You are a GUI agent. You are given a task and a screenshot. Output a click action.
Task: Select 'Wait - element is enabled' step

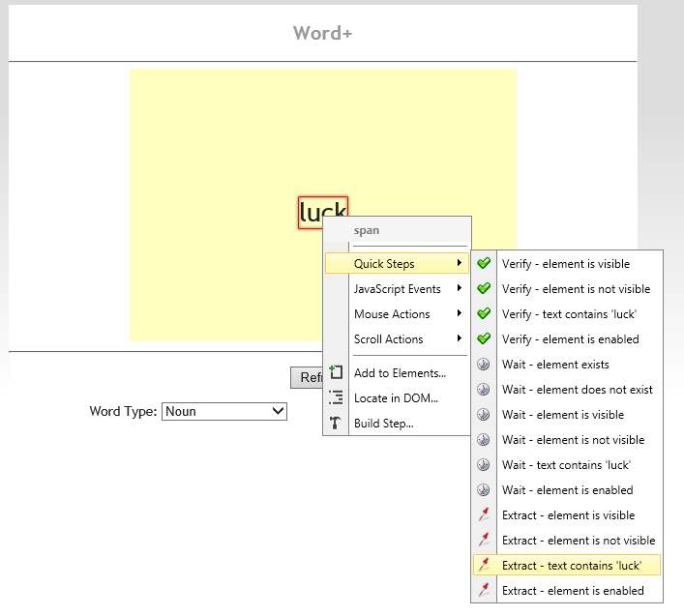567,490
